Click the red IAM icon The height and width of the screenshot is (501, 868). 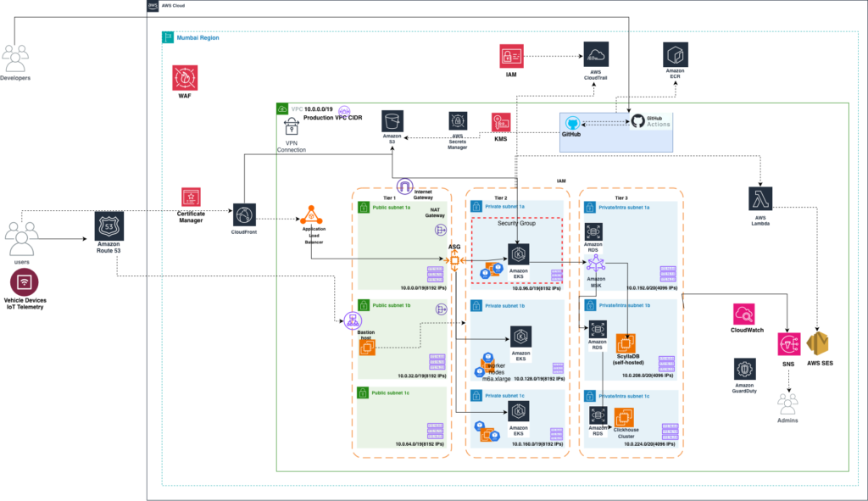point(511,57)
